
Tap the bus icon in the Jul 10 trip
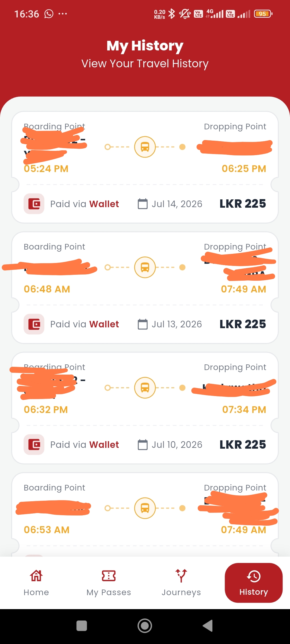[x=145, y=388]
